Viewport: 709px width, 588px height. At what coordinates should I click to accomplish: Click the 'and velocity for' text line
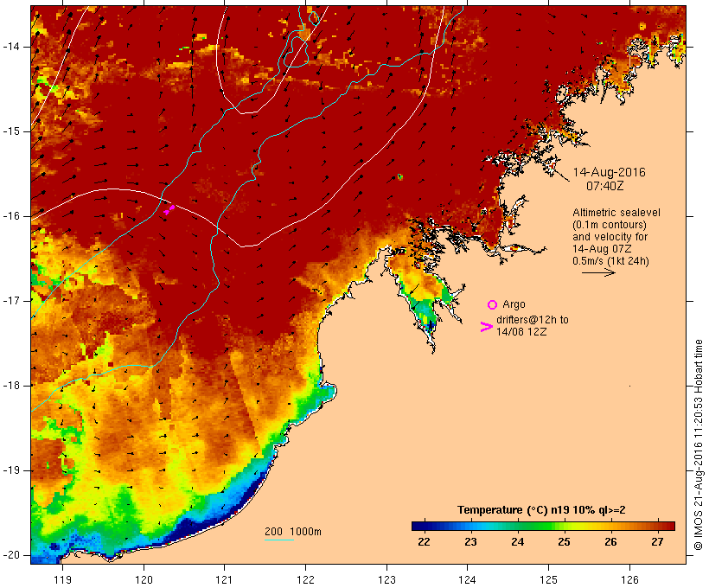pos(610,237)
